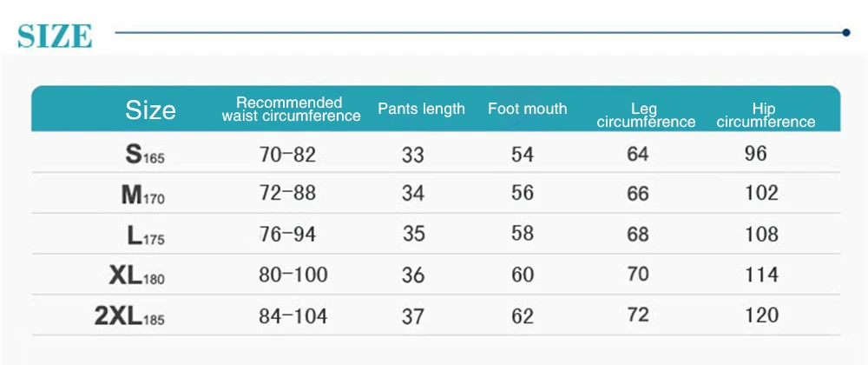Screen dimensions: 868x365
Task: Click the leg circumference value 66
Action: tap(638, 194)
